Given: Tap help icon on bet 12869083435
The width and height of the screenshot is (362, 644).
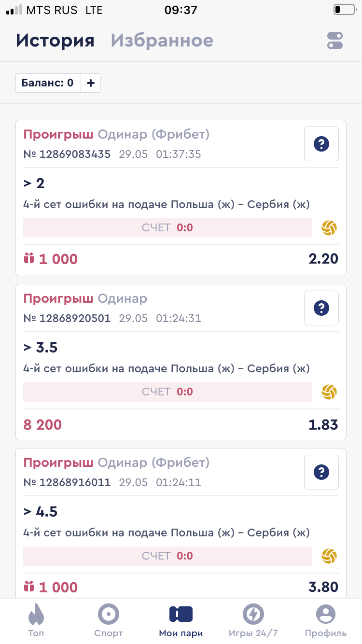Looking at the screenshot, I should [321, 144].
